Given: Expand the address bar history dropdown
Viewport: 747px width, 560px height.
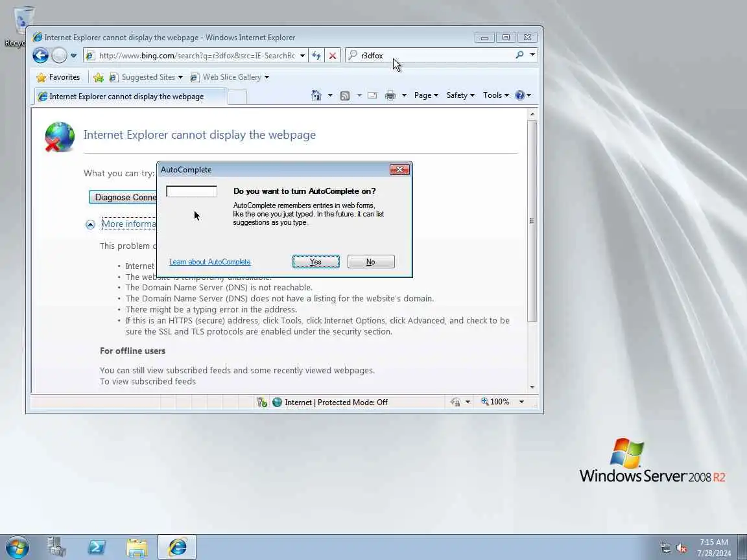Looking at the screenshot, I should click(x=303, y=56).
